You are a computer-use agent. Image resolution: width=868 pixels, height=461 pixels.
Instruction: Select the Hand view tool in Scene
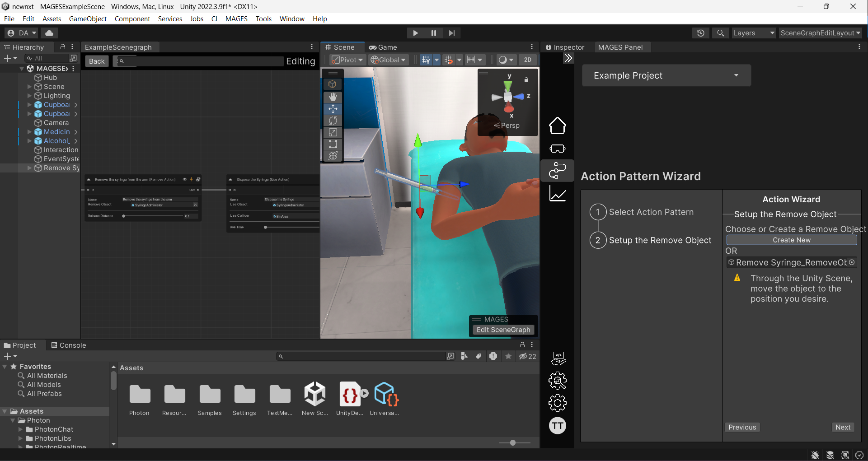tap(333, 97)
